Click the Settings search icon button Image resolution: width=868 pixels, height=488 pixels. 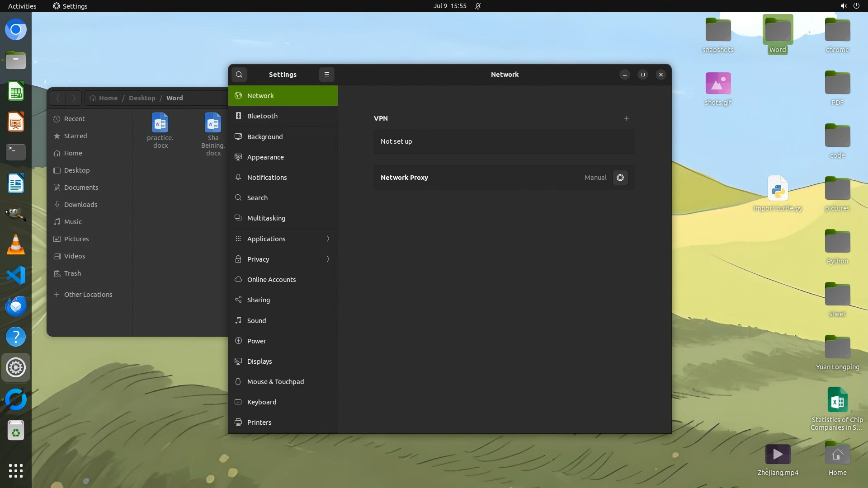(x=239, y=75)
